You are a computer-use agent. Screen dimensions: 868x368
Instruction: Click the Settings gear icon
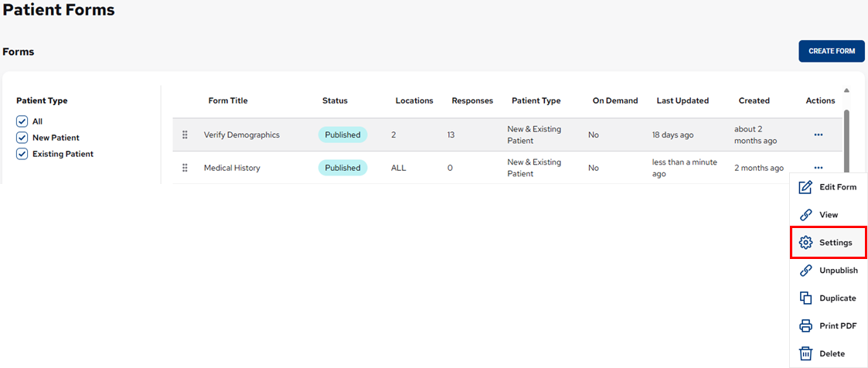tap(805, 243)
